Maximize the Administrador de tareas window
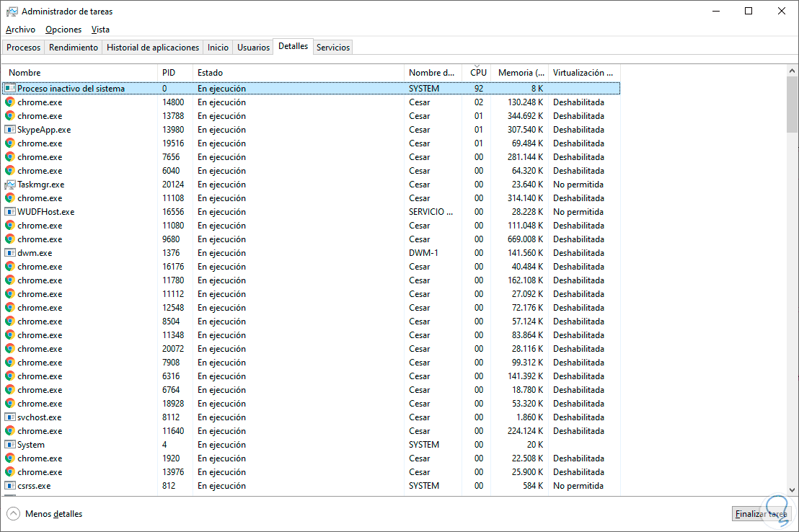The image size is (799, 532). (x=749, y=12)
